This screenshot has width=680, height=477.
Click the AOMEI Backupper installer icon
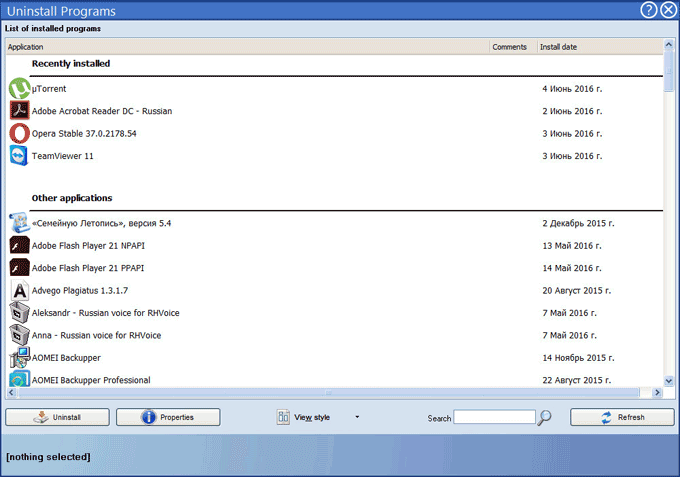coord(20,358)
